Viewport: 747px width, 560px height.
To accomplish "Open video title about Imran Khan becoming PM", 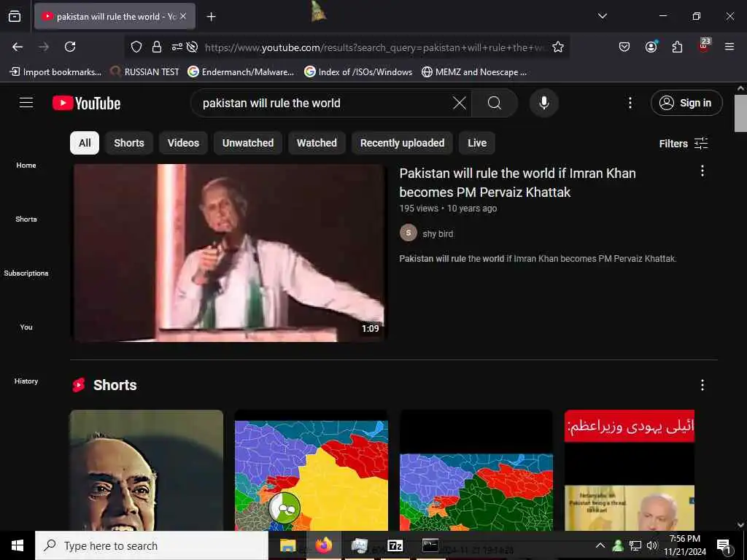I will pyautogui.click(x=517, y=182).
